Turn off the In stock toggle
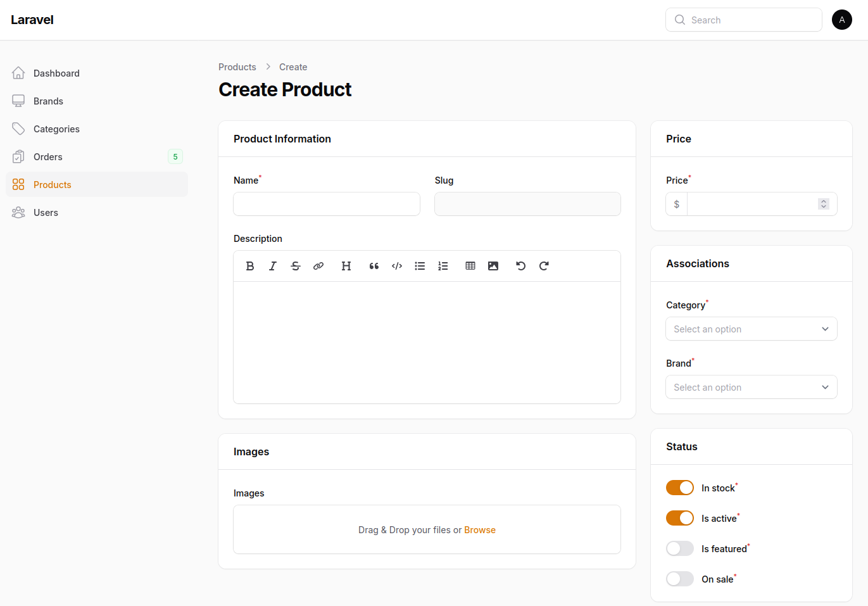The image size is (868, 606). point(680,488)
